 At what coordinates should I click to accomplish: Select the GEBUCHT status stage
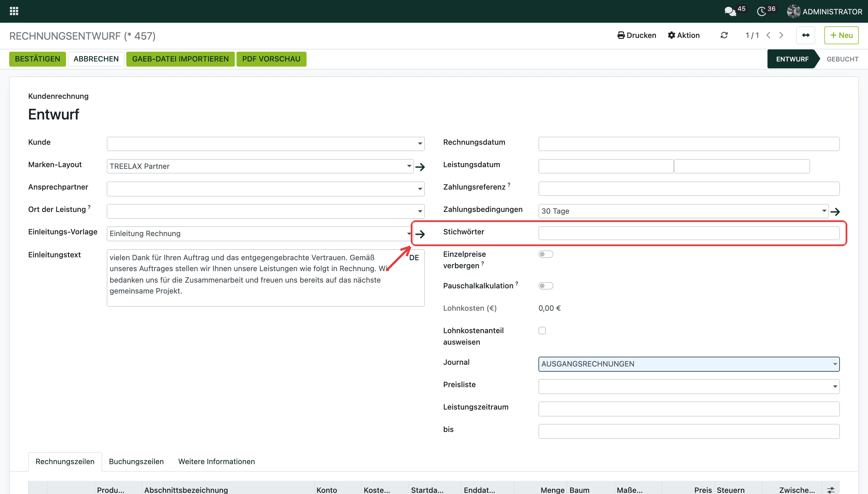click(842, 59)
